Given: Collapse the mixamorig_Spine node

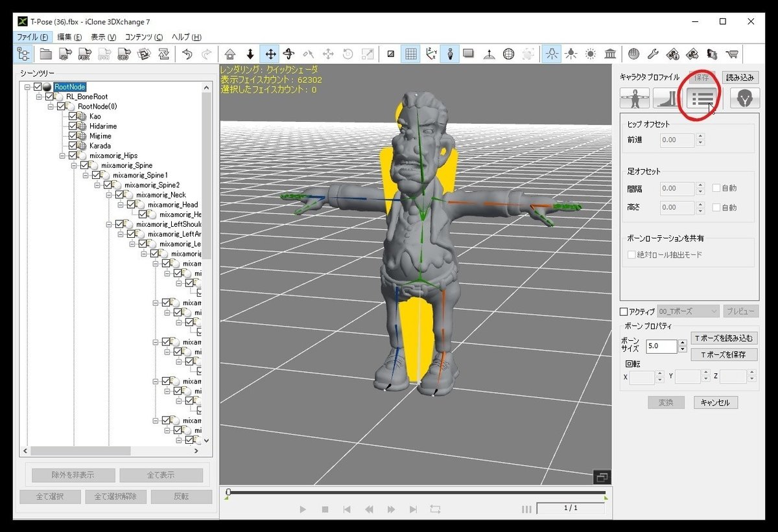Looking at the screenshot, I should [x=75, y=165].
